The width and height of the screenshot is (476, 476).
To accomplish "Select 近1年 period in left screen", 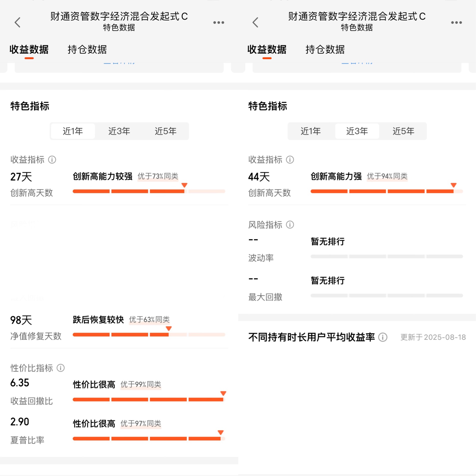I will click(73, 131).
